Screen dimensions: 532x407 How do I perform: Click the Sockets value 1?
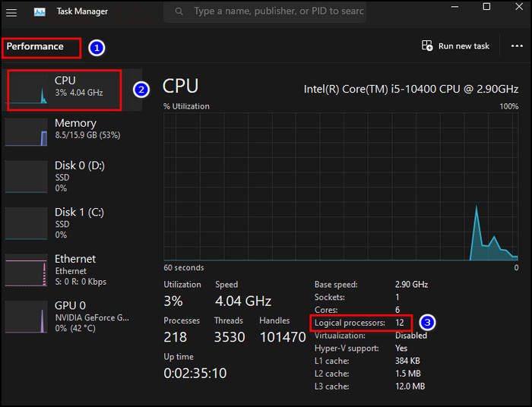coord(397,297)
